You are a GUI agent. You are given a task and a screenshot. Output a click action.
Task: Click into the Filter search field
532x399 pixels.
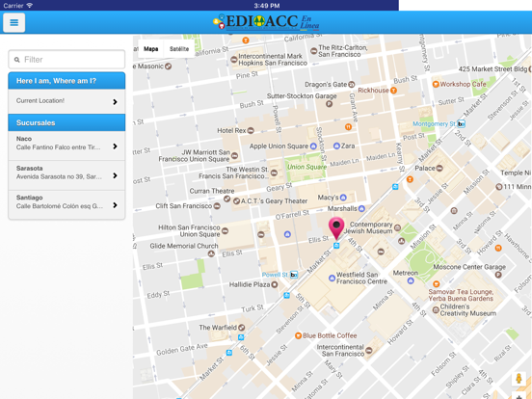pyautogui.click(x=66, y=60)
